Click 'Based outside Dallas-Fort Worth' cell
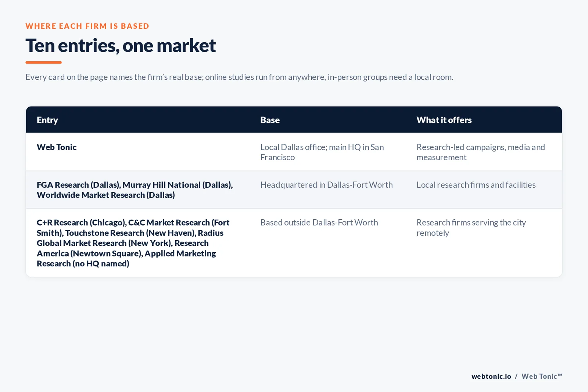The width and height of the screenshot is (588, 392). pyautogui.click(x=319, y=223)
